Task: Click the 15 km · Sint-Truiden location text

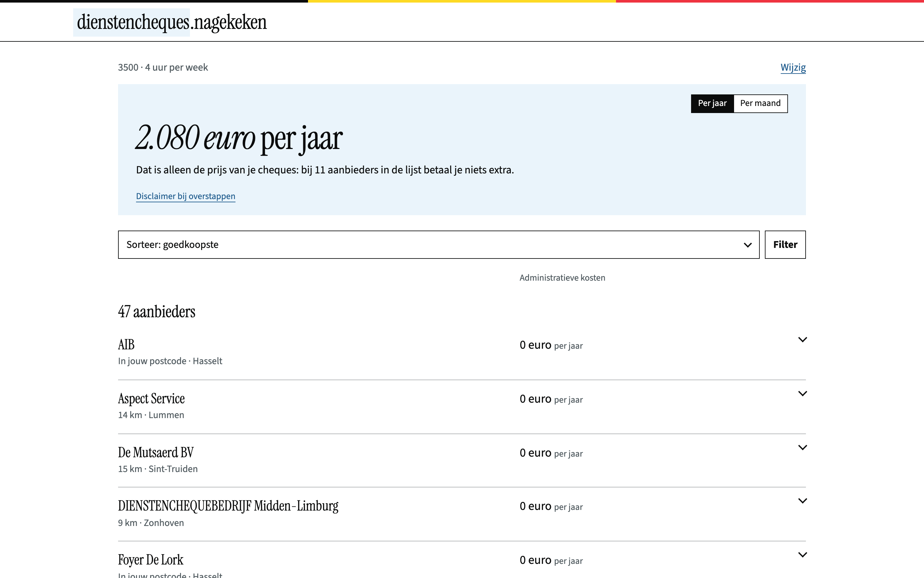Action: (x=158, y=469)
